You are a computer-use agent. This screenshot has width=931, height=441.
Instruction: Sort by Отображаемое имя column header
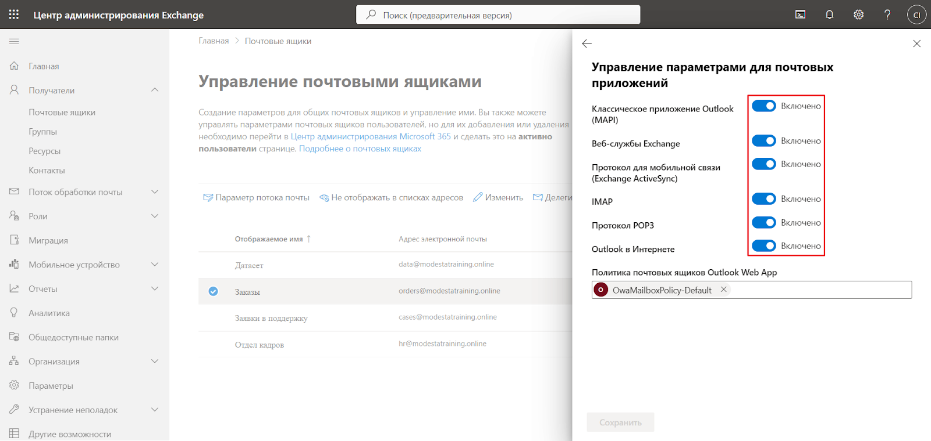[x=273, y=239]
